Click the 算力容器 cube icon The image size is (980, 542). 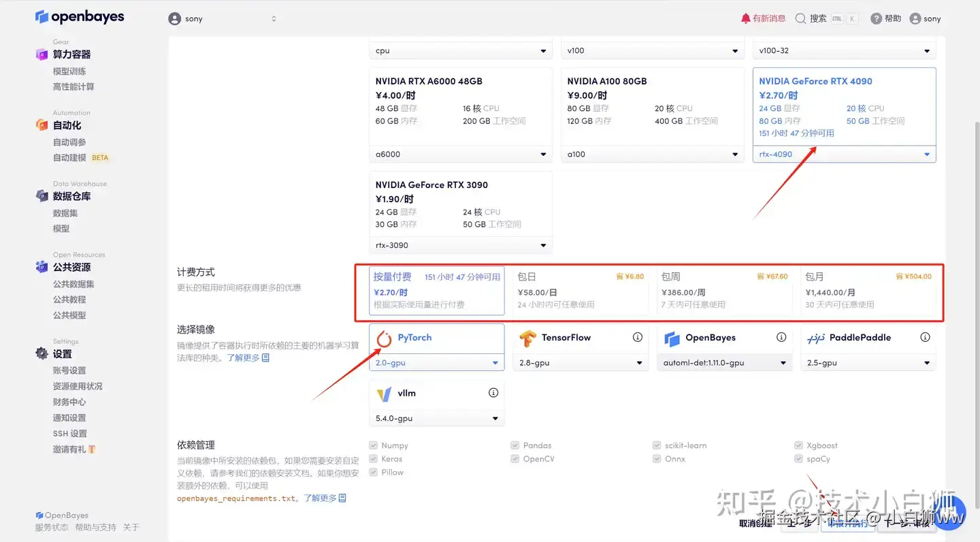point(42,54)
